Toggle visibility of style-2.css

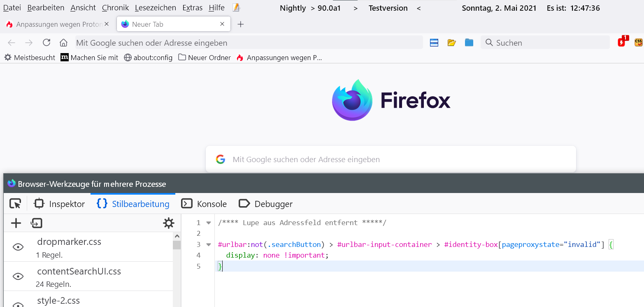coord(18,305)
